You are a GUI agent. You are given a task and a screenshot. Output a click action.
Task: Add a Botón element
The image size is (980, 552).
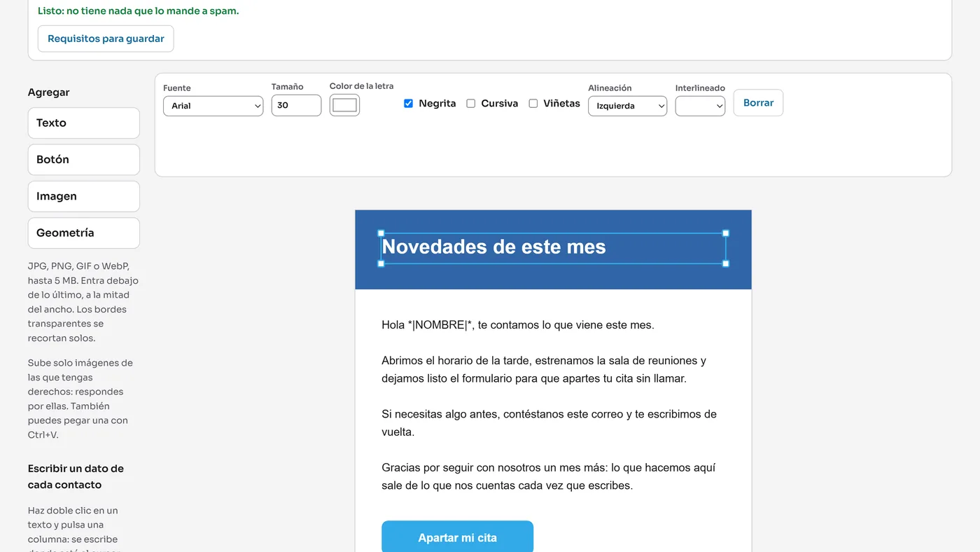tap(84, 160)
